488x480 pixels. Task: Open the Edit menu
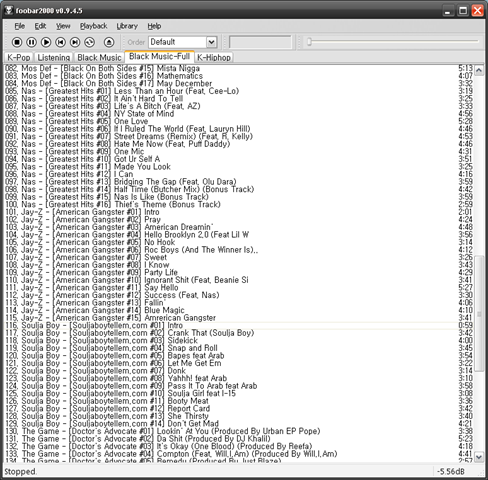(40, 26)
